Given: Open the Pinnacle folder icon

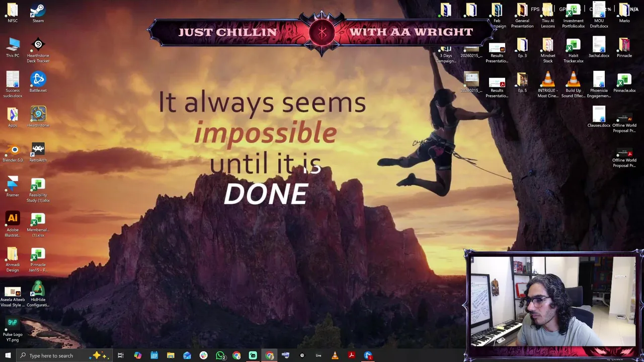Looking at the screenshot, I should [x=624, y=48].
